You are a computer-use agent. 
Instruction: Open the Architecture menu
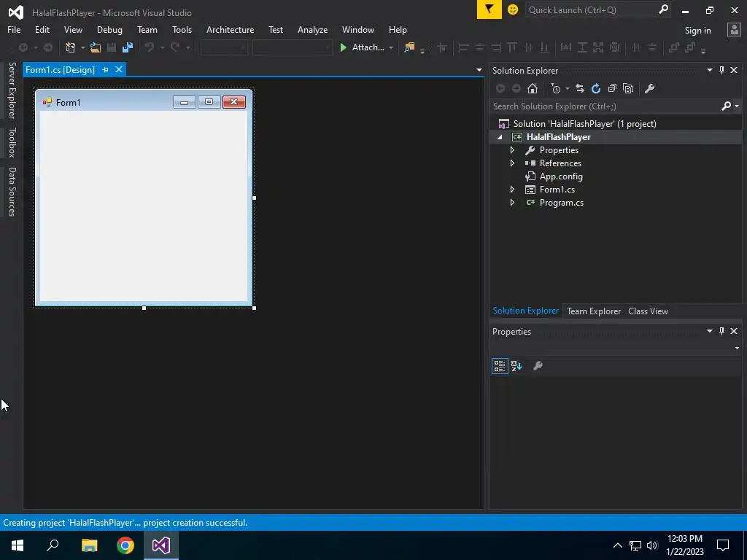tap(230, 29)
